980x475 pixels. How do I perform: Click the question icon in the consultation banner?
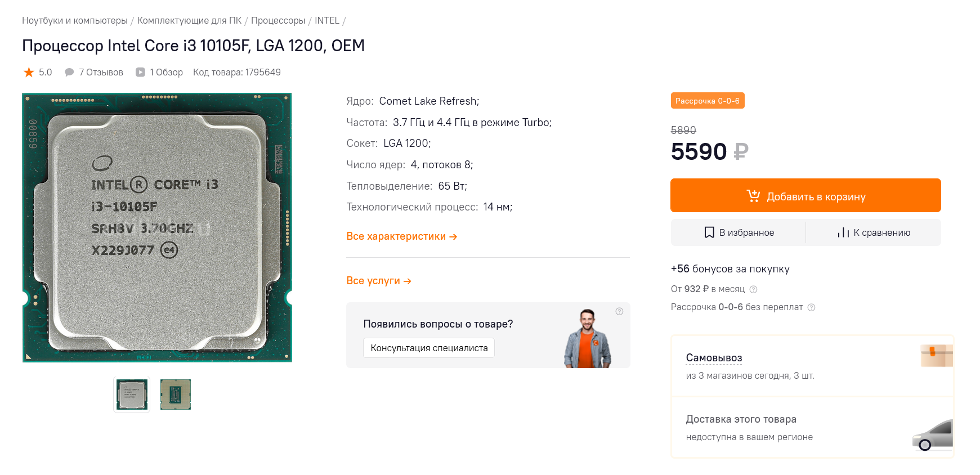tap(619, 311)
